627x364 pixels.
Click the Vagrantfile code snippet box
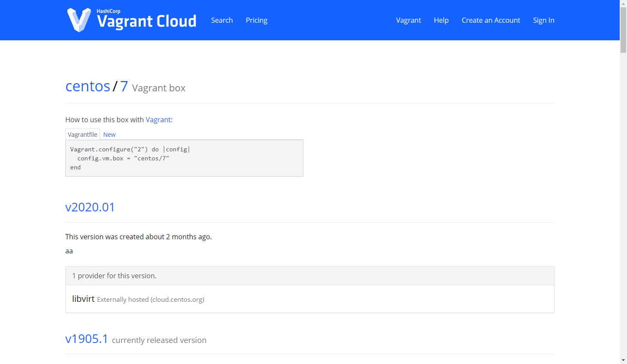click(184, 158)
